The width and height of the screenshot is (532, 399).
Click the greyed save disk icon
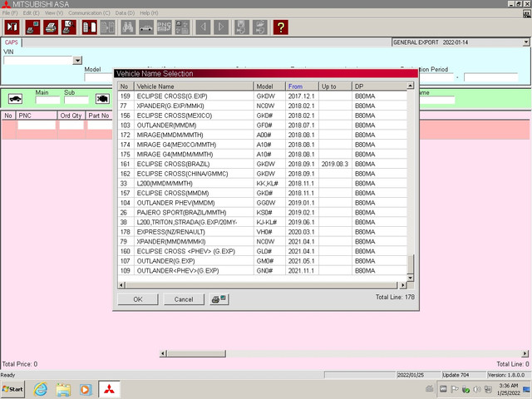point(242,27)
